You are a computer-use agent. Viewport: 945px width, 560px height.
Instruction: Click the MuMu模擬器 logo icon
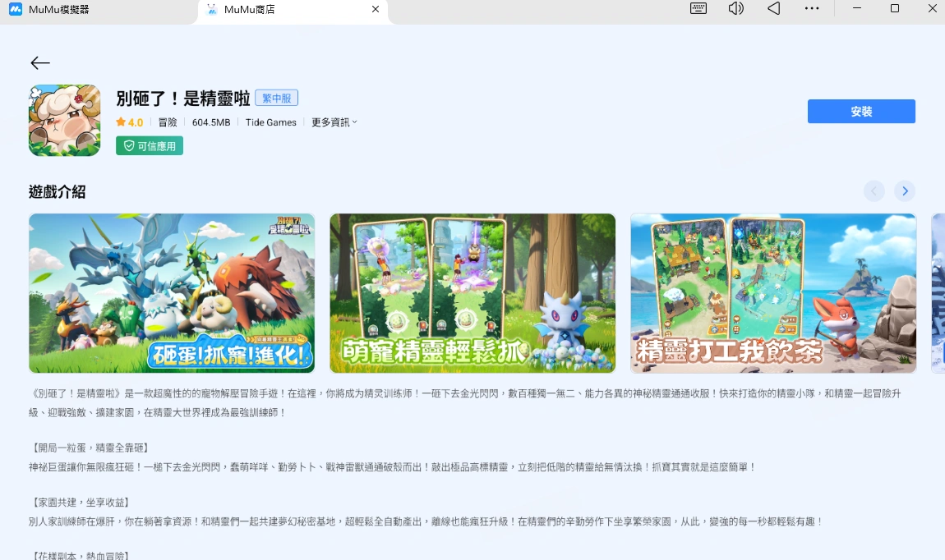click(16, 9)
